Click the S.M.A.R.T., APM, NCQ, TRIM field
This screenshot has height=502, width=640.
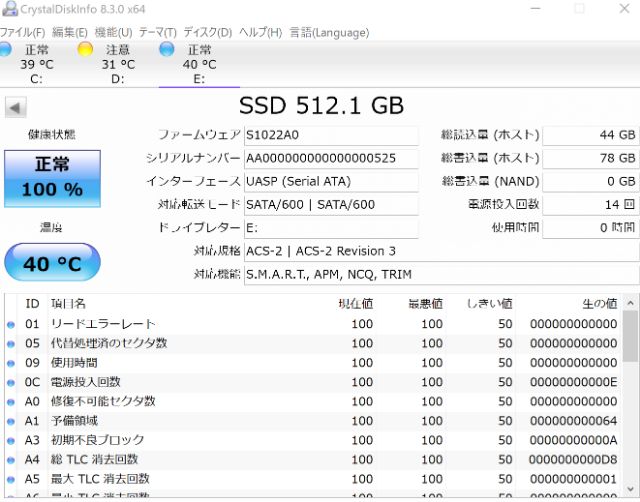pyautogui.click(x=442, y=274)
